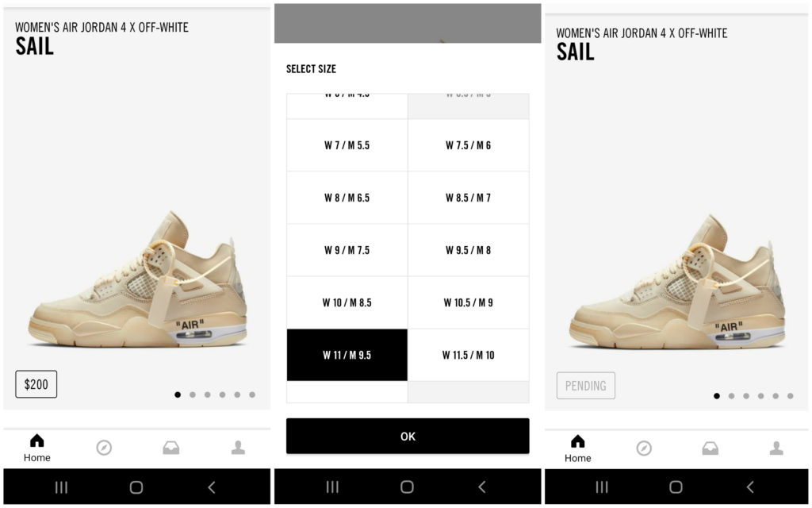Screen dimensions: 812x508
Task: Go to second image dot in left screen
Action: point(193,394)
